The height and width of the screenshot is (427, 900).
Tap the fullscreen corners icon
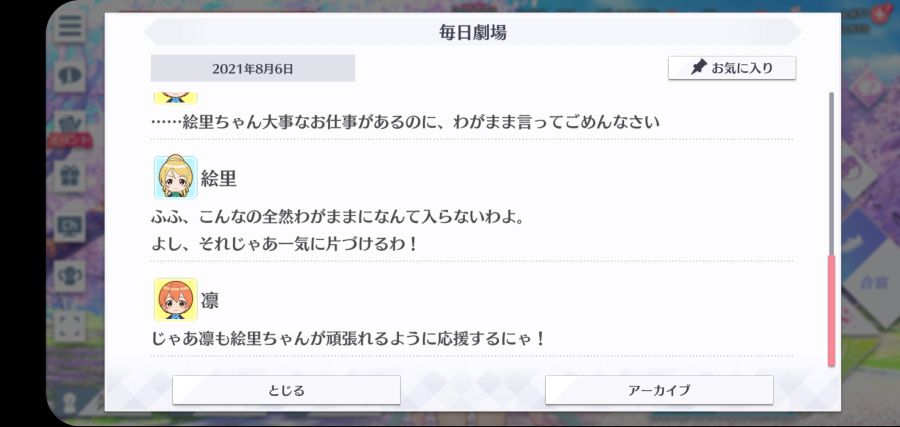tap(70, 326)
